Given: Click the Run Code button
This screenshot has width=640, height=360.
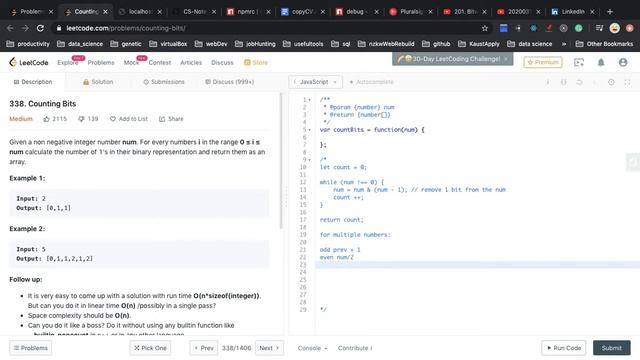Looking at the screenshot, I should tap(564, 348).
